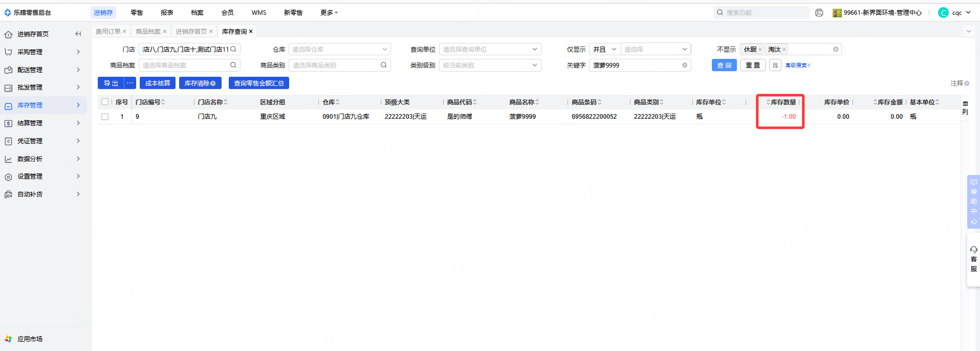
Task: Collapse the sidebar with the arrow icon
Action: click(x=78, y=34)
